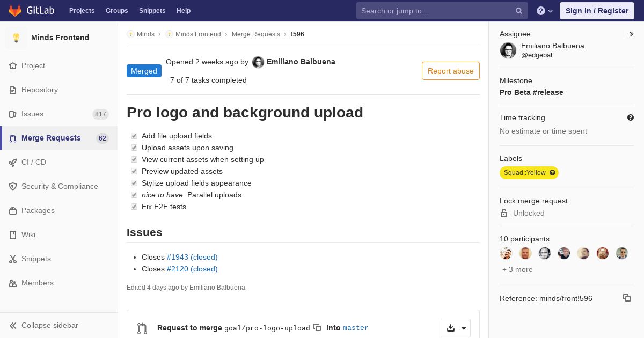Click the Minds Frontend project title
644x338 pixels.
[60, 38]
